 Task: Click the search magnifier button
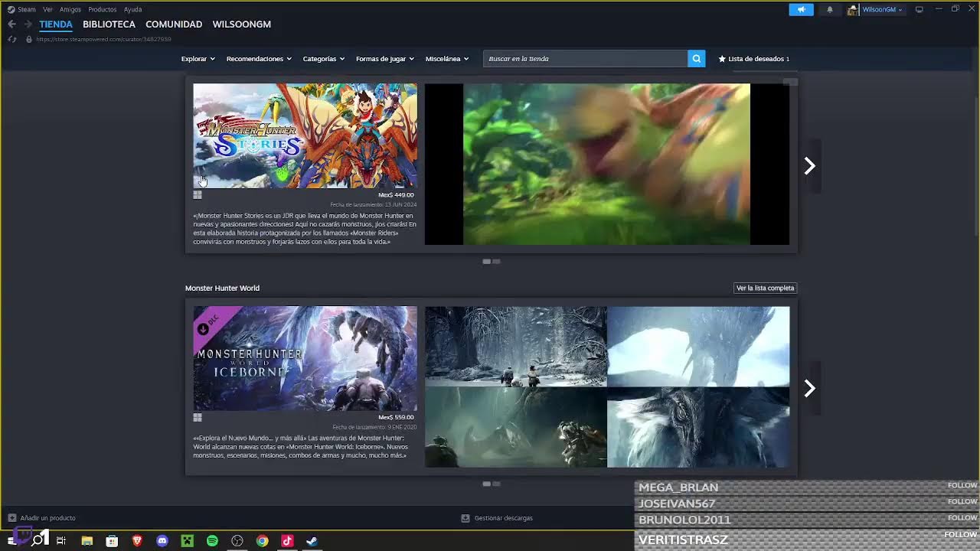click(x=696, y=59)
